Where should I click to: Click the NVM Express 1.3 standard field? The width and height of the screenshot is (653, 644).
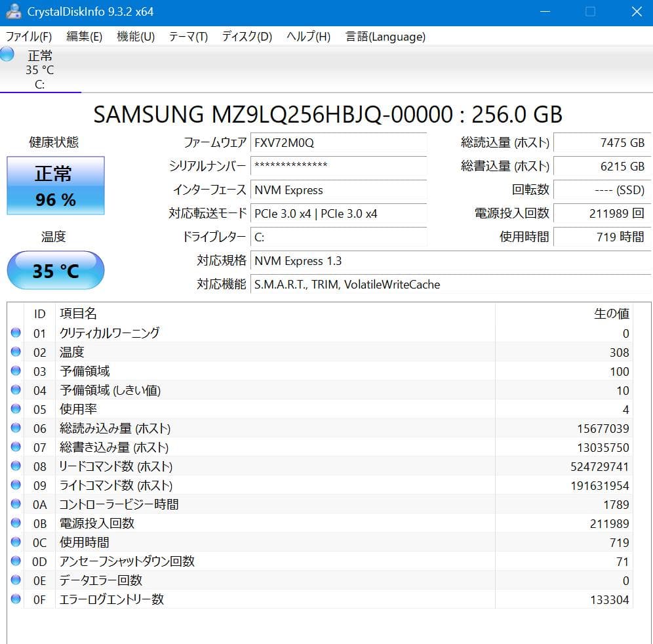450,261
